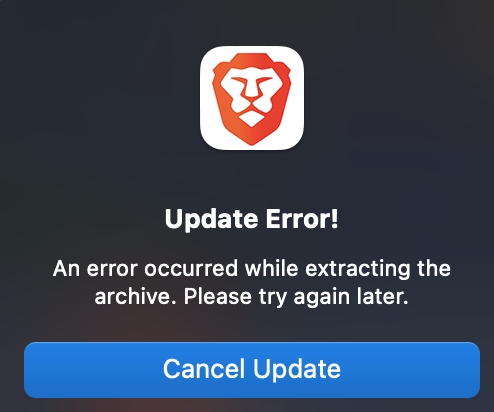This screenshot has width=494, height=412.
Task: Click the word 'Update' on blue button
Action: point(297,369)
